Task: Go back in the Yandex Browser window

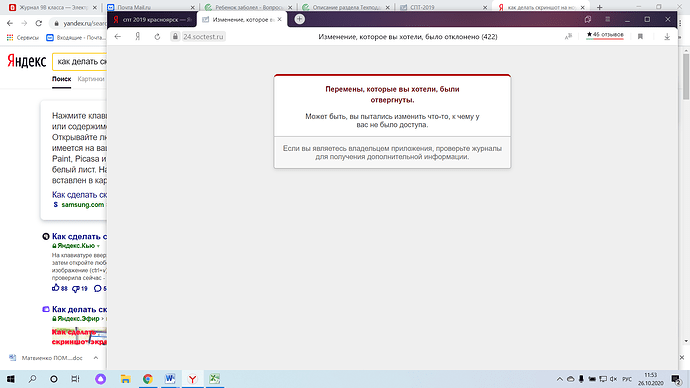Action: point(117,37)
